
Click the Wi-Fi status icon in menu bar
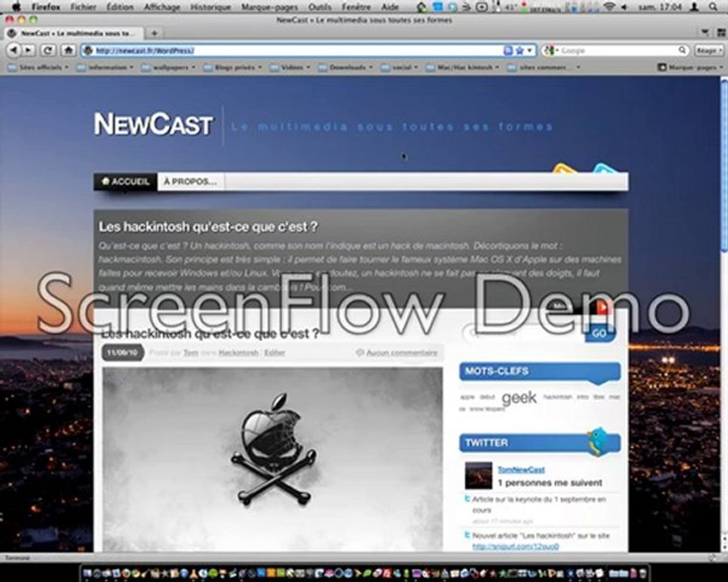tap(610, 6)
